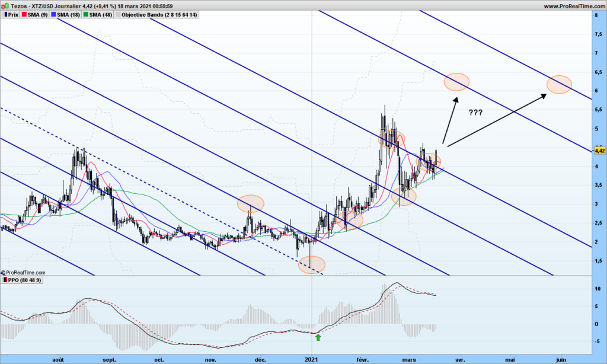
Task: Click the '5,5' price axis label
Action: click(599, 110)
